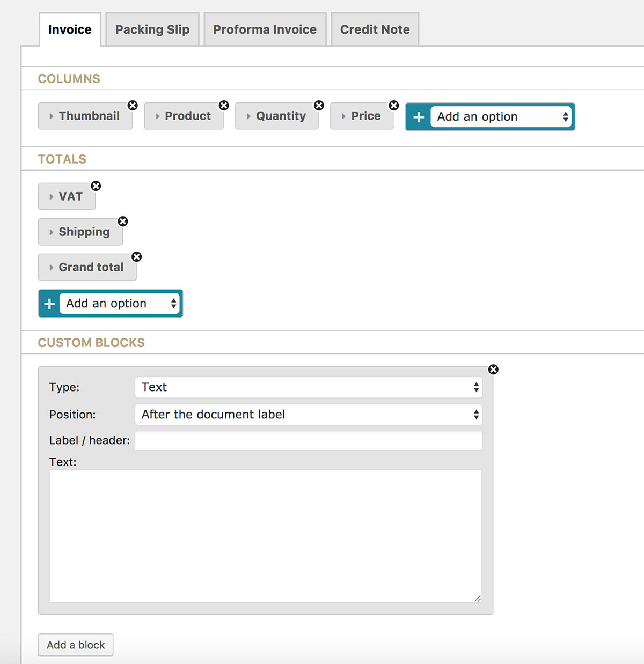Focus the Label / header input field
Viewport: 644px width, 664px height.
308,441
